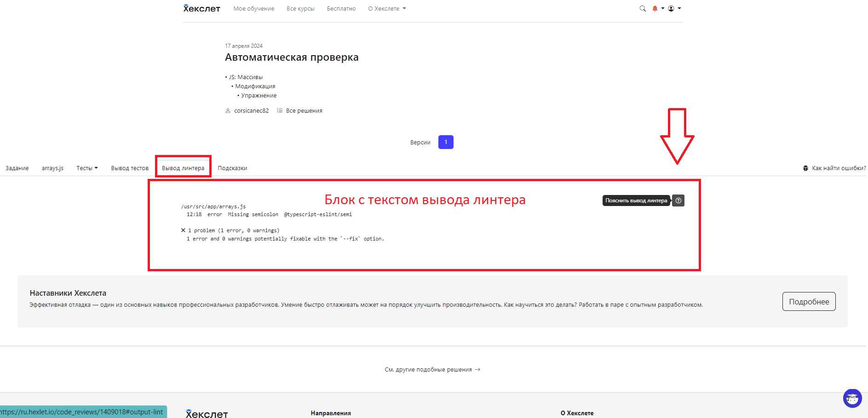
Task: Expand the Тесты dropdown tab
Action: [87, 168]
